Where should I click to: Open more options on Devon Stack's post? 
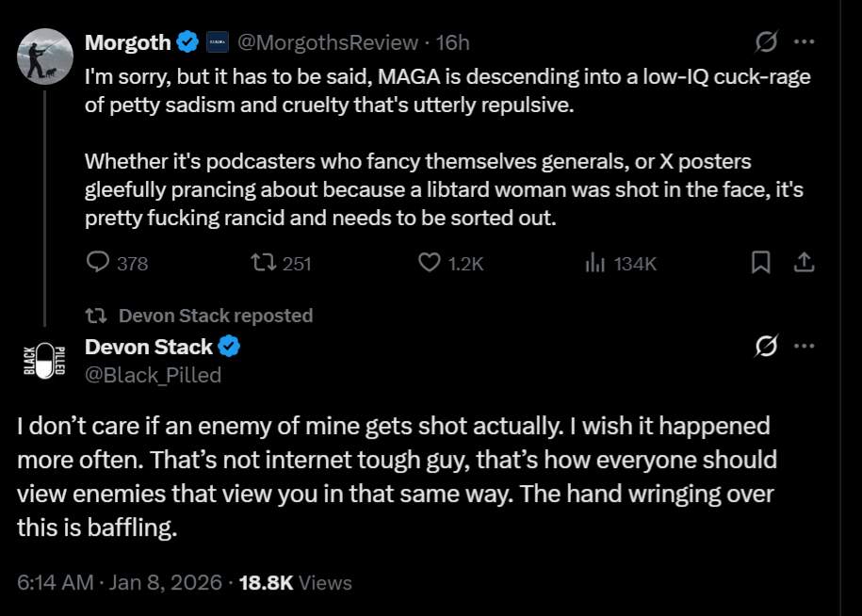804,348
